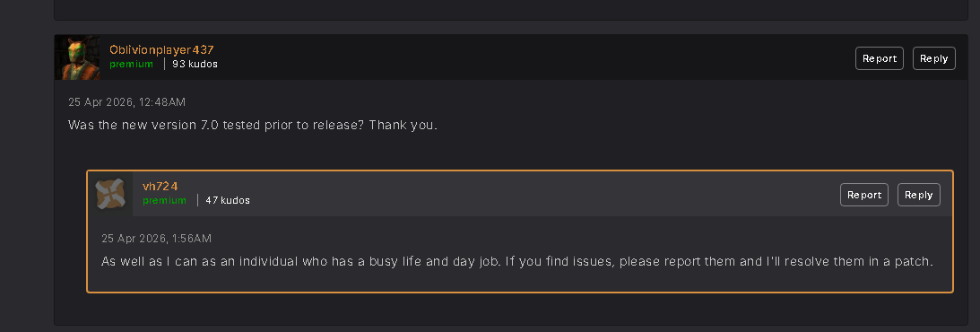Click the premium badge under Oblivionplayer437
980x332 pixels.
click(x=131, y=64)
